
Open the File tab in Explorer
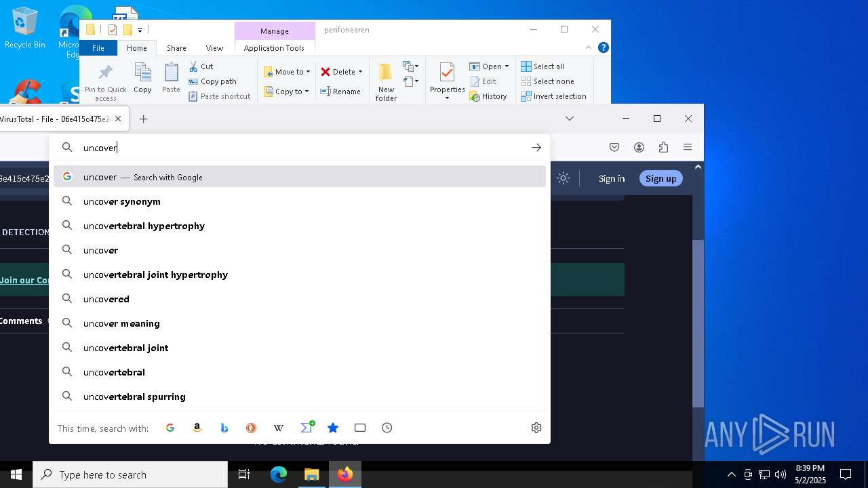tap(98, 48)
